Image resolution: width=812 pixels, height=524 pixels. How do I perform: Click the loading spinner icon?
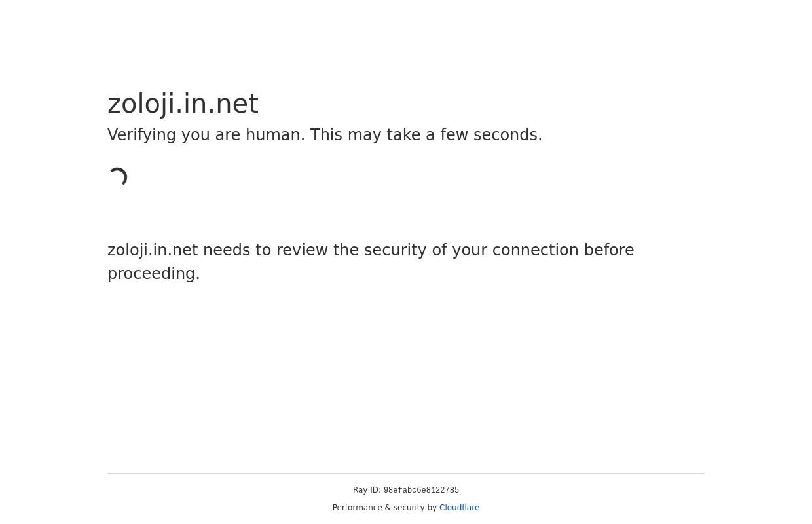pos(118,178)
